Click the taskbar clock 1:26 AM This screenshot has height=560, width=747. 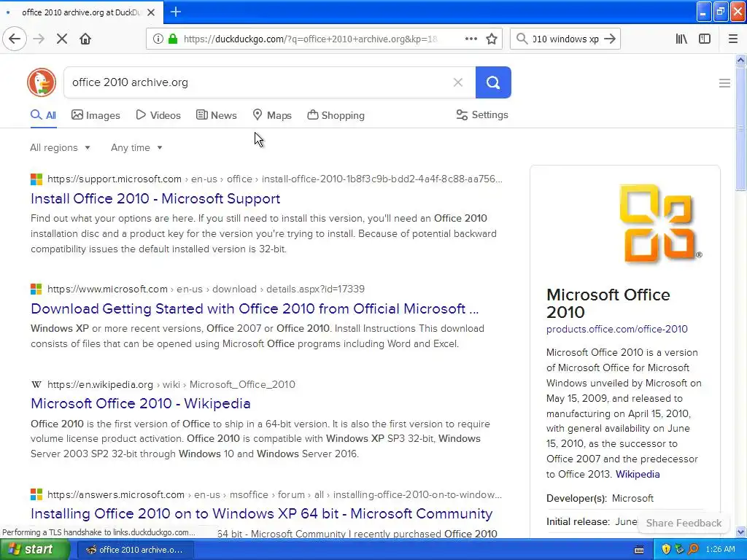click(x=720, y=550)
